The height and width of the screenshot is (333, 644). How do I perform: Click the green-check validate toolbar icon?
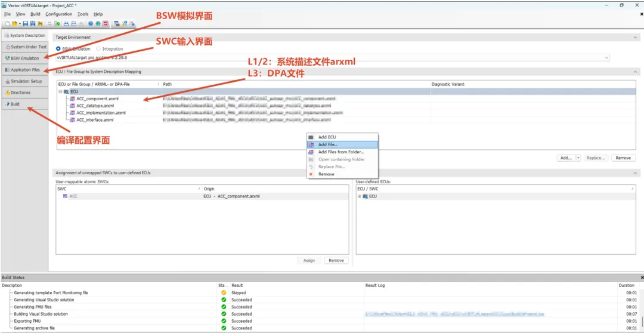[57, 24]
